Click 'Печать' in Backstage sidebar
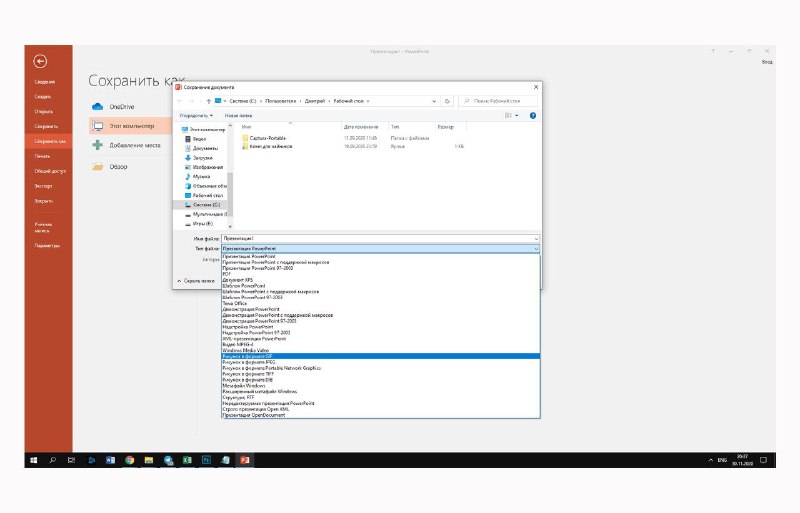 42,156
